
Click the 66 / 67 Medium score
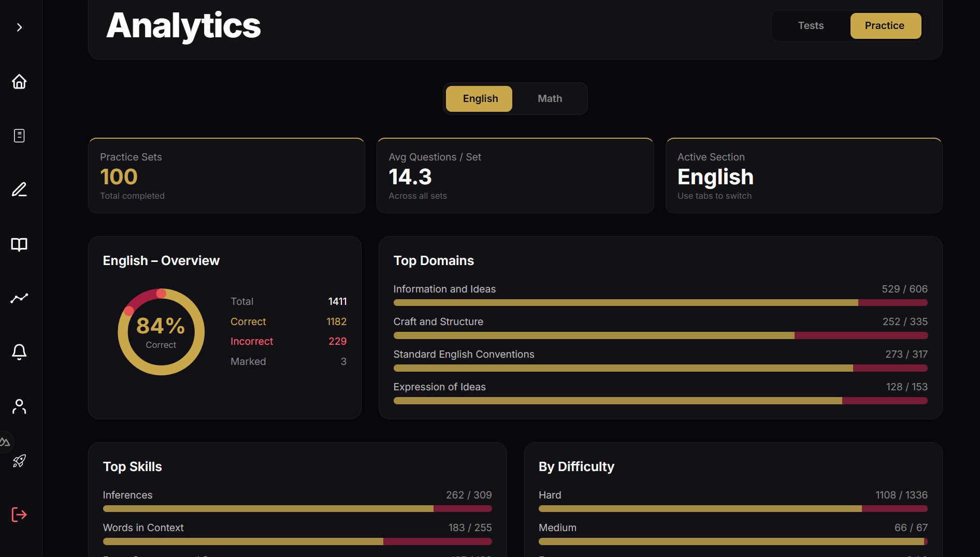click(911, 527)
